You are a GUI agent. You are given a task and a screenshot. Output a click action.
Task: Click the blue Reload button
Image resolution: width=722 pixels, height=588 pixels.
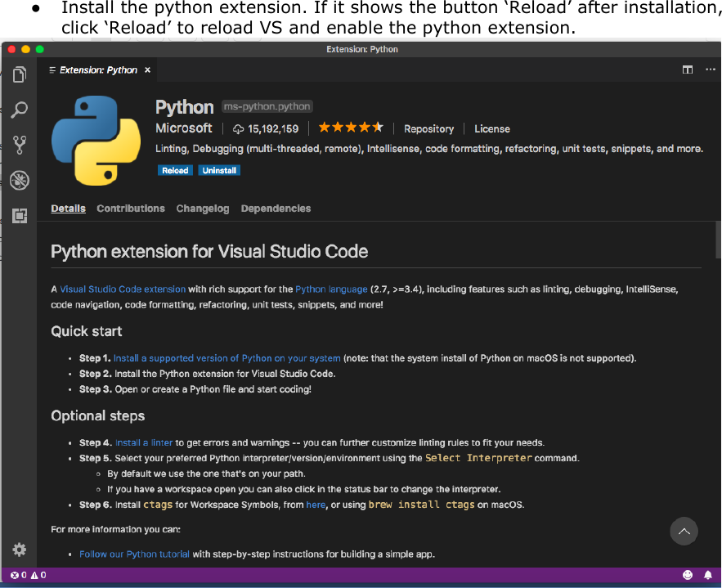tap(175, 171)
